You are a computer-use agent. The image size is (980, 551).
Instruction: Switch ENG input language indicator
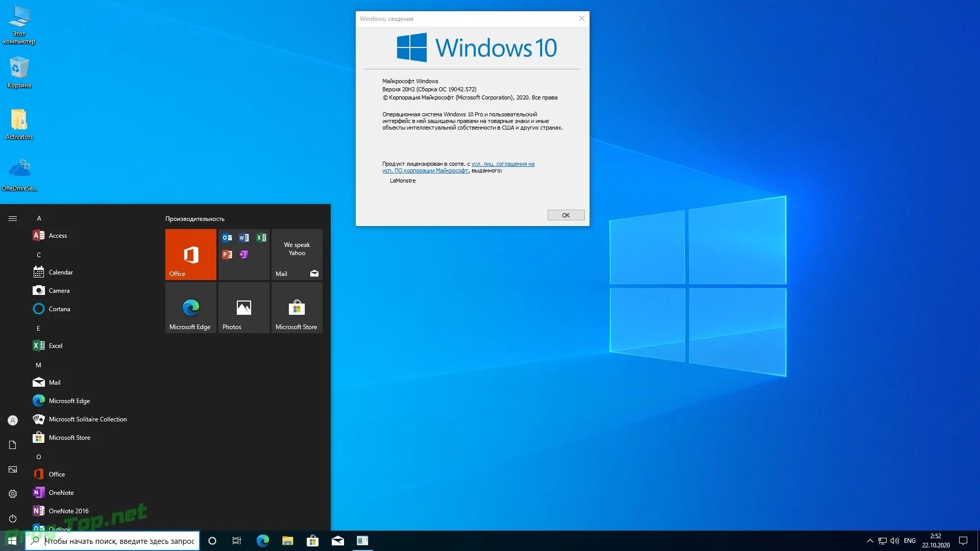(909, 541)
